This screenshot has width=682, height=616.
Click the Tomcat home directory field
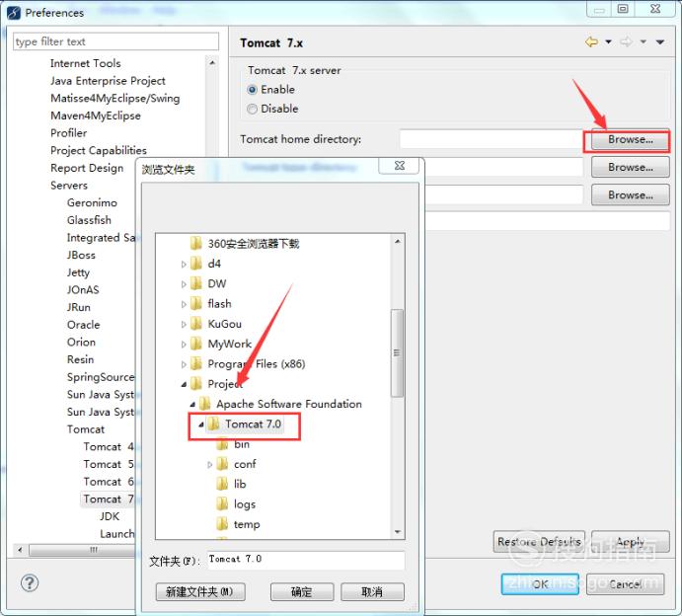(x=492, y=139)
